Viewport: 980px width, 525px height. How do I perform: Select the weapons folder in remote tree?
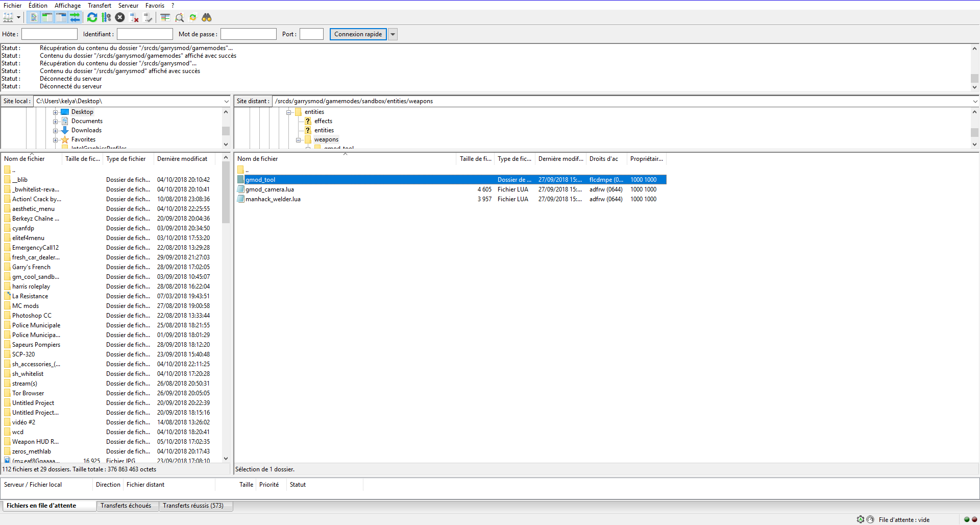326,139
